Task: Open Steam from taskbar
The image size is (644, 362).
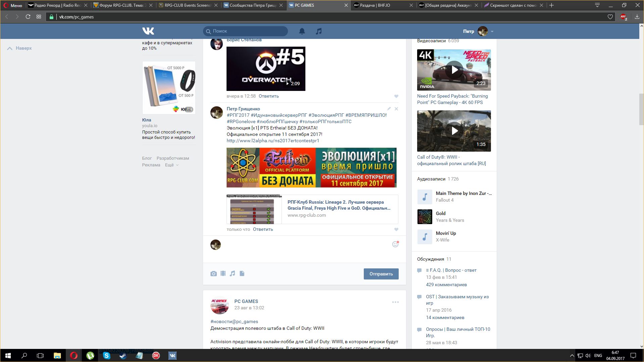Action: tap(123, 356)
